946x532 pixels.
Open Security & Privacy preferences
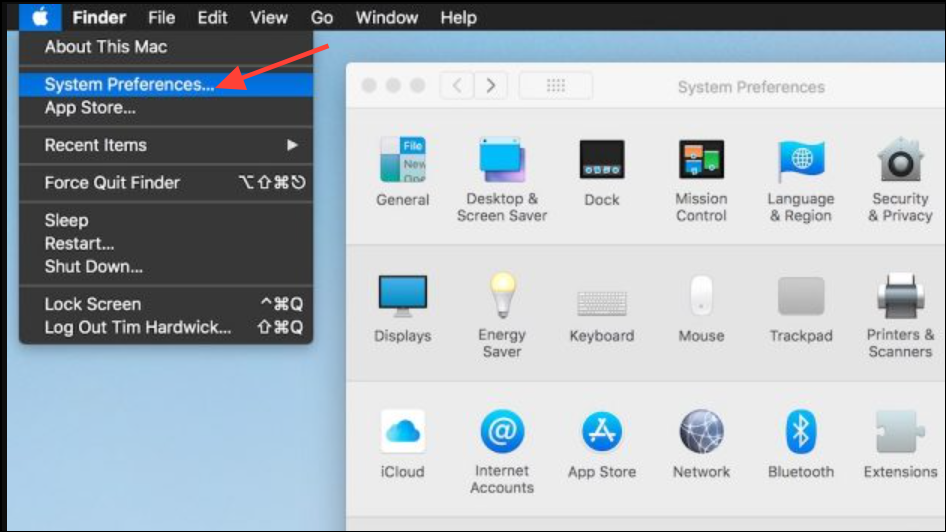(900, 180)
